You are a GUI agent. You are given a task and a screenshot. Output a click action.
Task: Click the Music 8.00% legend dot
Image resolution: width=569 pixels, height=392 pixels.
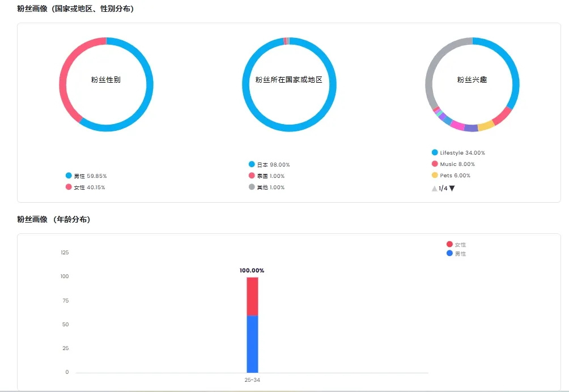tap(435, 164)
